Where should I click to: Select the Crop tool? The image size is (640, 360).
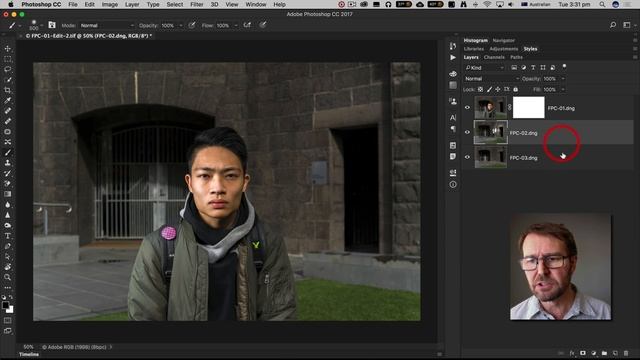(x=8, y=90)
